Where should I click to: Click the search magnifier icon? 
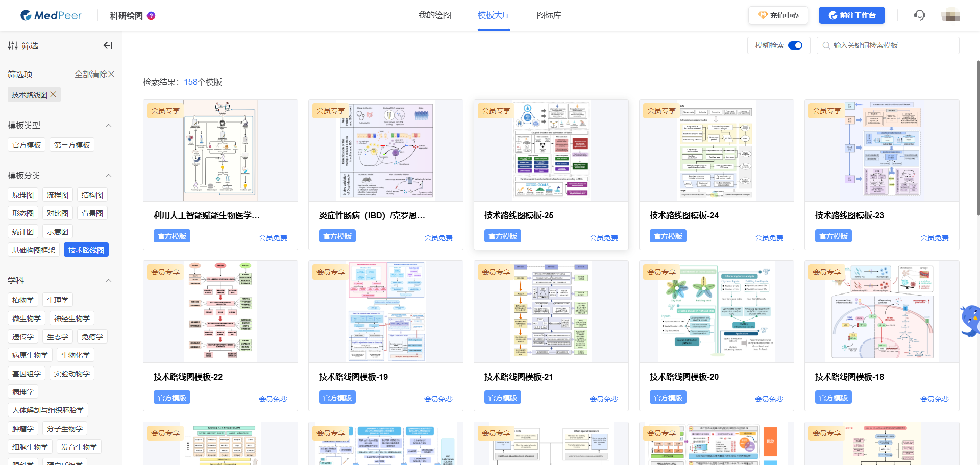tap(826, 45)
